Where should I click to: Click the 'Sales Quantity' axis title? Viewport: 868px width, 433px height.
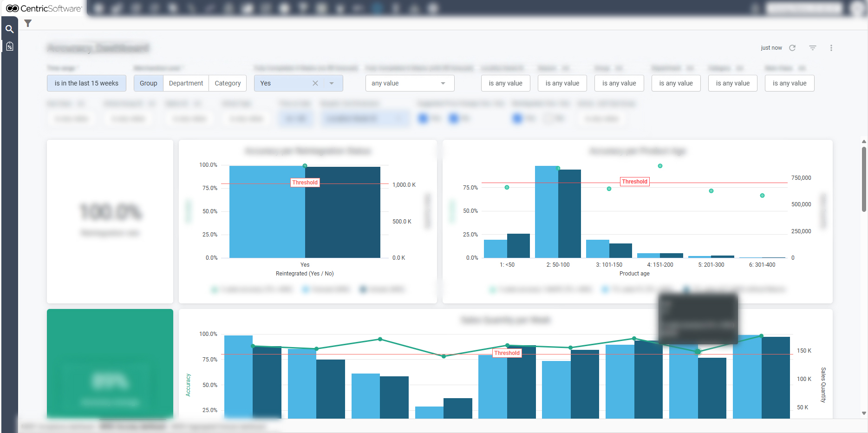(823, 385)
